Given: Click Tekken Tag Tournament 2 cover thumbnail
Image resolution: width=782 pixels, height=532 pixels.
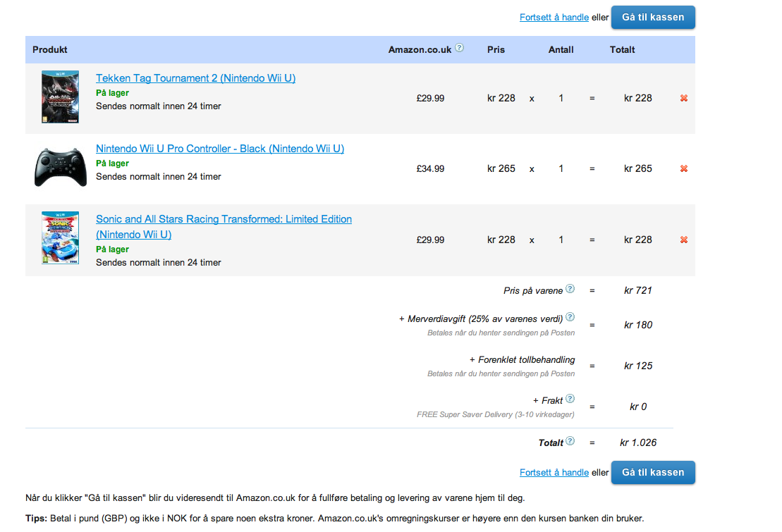Looking at the screenshot, I should [x=61, y=97].
